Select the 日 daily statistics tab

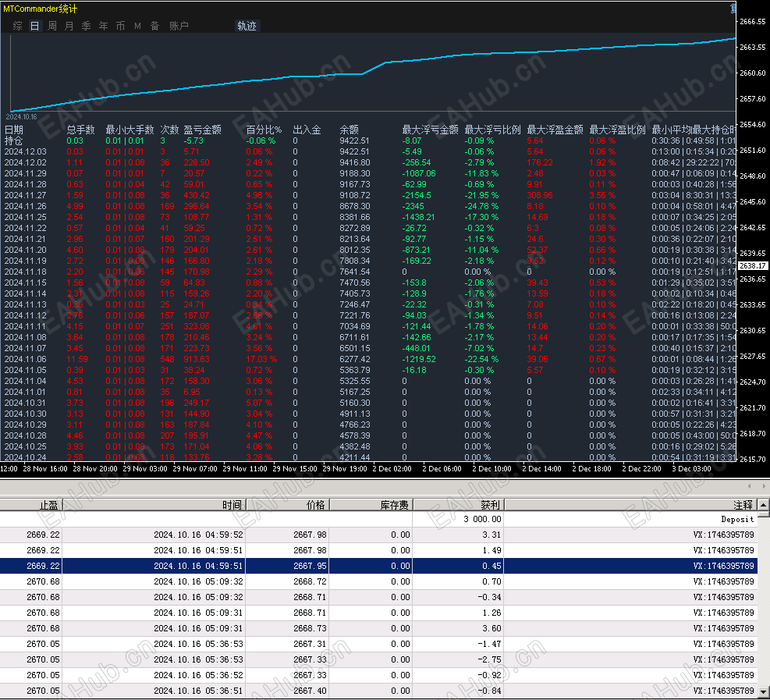35,26
